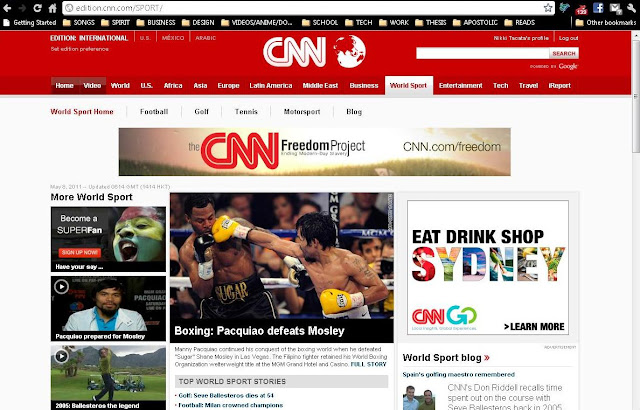
Task: Go to Football sub-section
Action: (154, 111)
